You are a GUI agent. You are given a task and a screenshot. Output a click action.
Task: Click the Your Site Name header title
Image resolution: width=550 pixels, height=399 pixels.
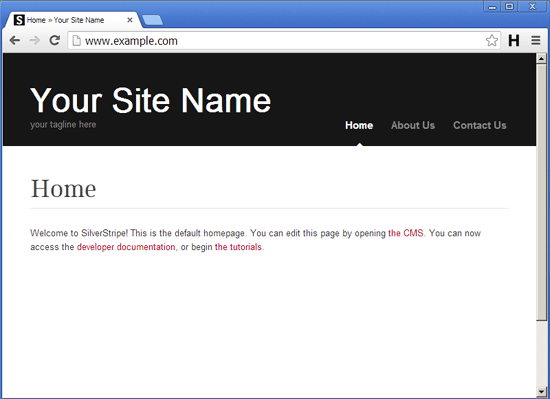click(150, 100)
